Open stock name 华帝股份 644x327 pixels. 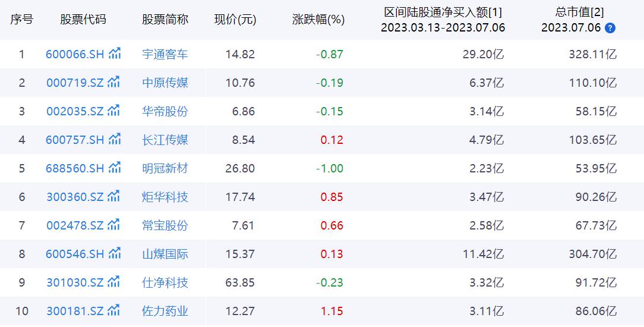pyautogui.click(x=165, y=111)
